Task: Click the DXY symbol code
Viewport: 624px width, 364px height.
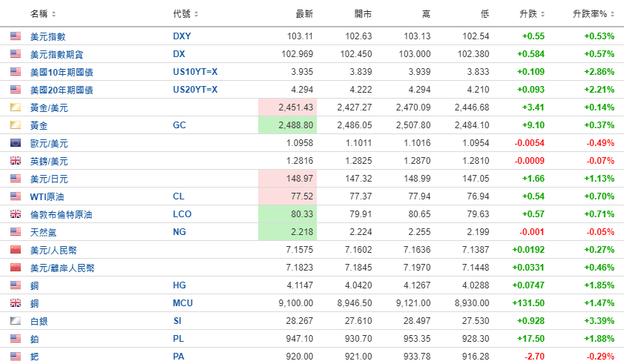Action: (x=182, y=36)
